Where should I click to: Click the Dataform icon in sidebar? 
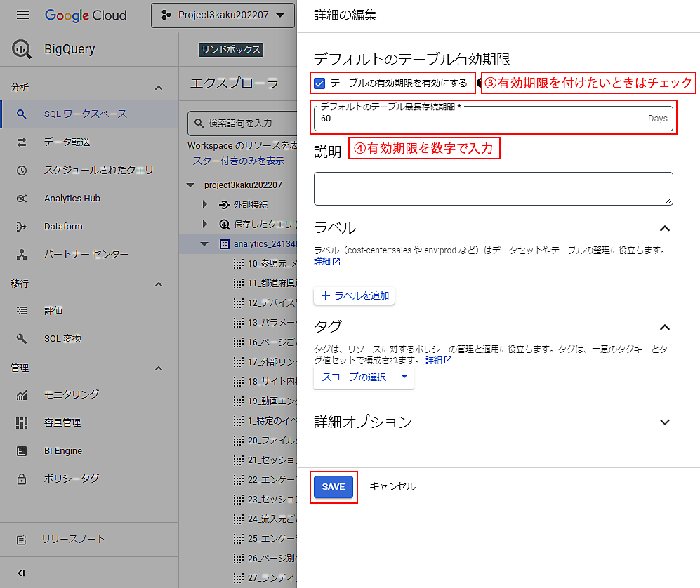(x=22, y=227)
